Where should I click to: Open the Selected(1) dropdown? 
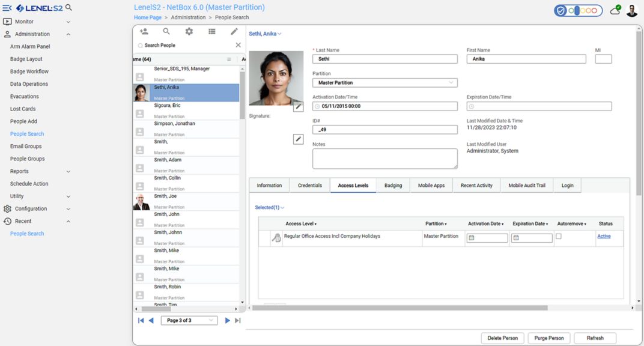(269, 208)
